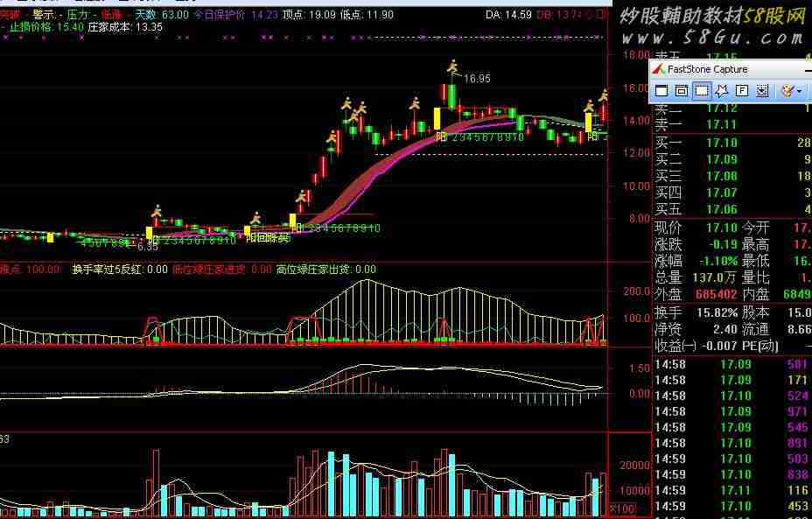Select the 14:58 tick with volume 524

(731, 396)
